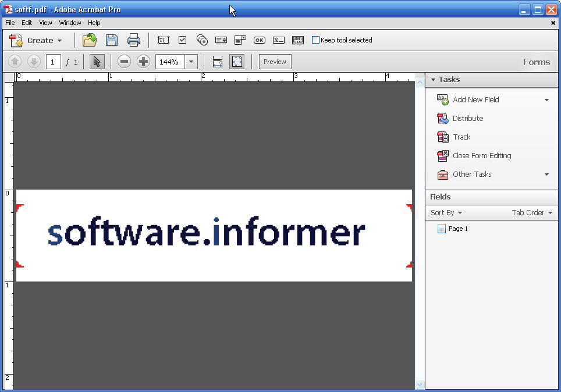Click the fit width scrolling icon

218,62
